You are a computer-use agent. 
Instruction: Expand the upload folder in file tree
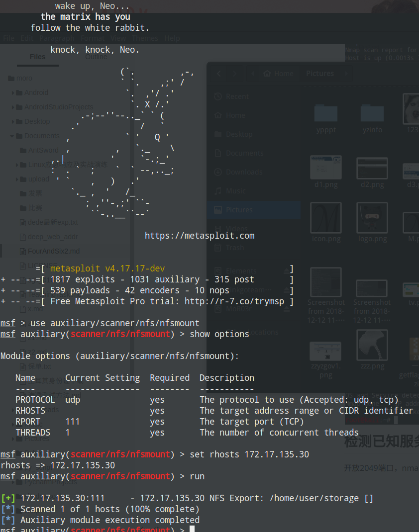point(17,179)
